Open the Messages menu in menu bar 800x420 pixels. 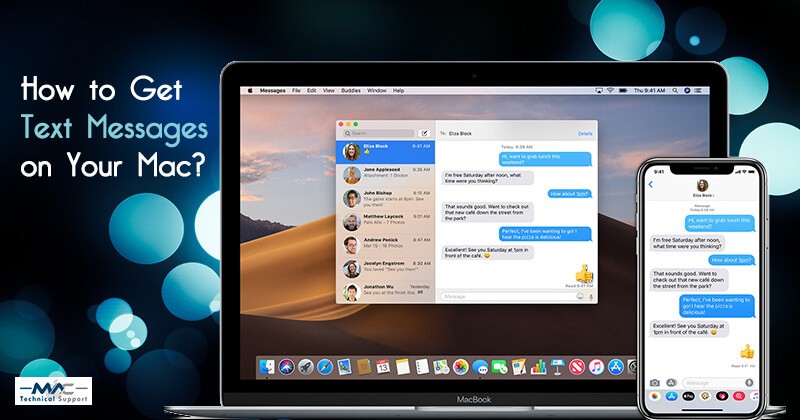pyautogui.click(x=272, y=90)
